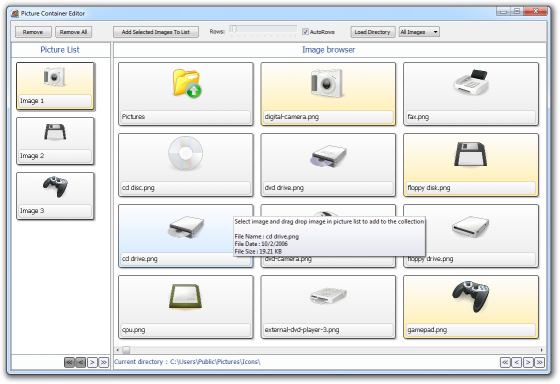Image resolution: width=560 pixels, height=384 pixels.
Task: Click the external-dvd-player-3.png file name
Action: pyautogui.click(x=302, y=330)
